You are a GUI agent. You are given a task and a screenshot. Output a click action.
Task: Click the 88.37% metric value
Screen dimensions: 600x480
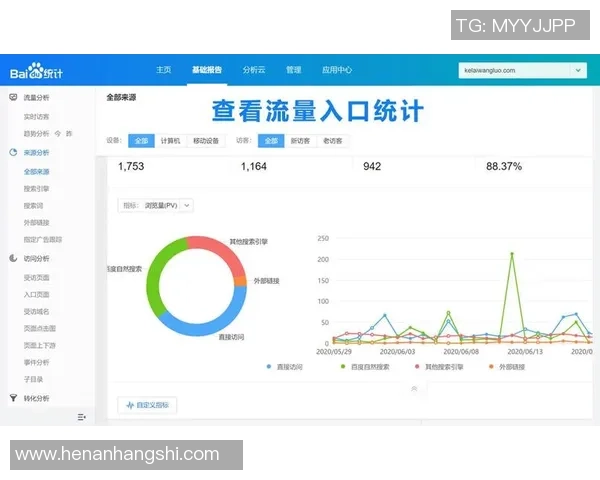tap(504, 167)
